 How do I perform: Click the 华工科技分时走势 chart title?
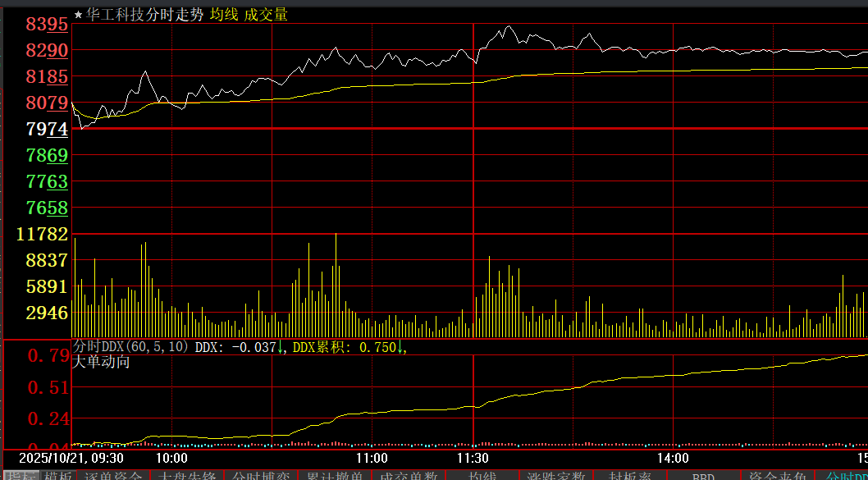pyautogui.click(x=144, y=15)
